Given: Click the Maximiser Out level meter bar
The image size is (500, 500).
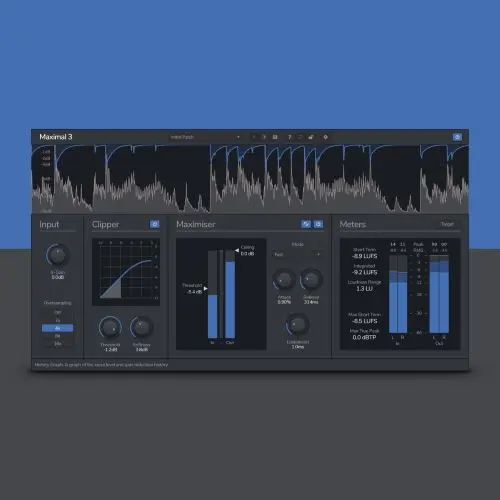Looking at the screenshot, I should tap(230, 295).
